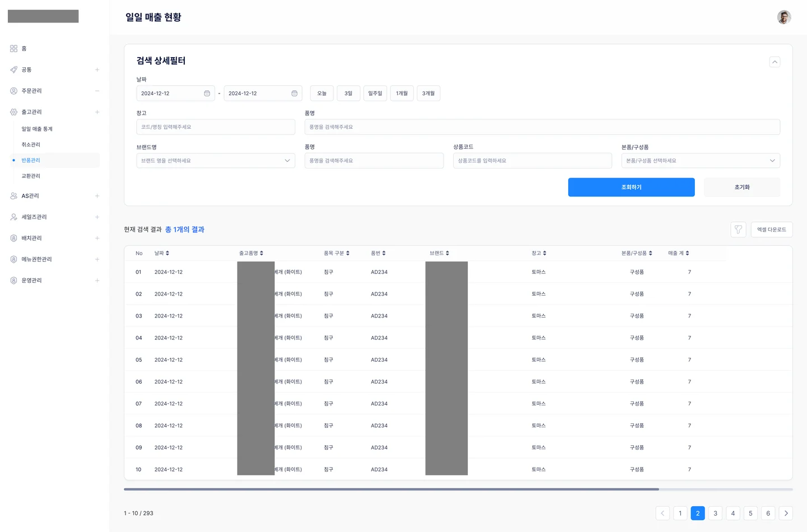This screenshot has width=807, height=532.
Task: Expand 세일즈관리 menu plus sign
Action: pos(97,217)
